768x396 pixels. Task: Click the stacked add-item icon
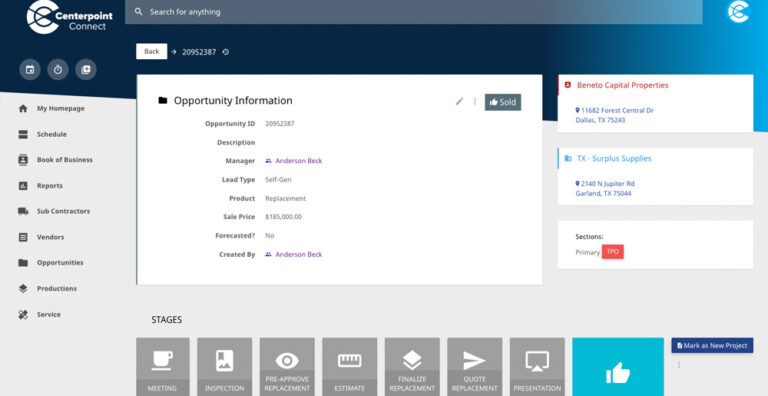tap(86, 70)
